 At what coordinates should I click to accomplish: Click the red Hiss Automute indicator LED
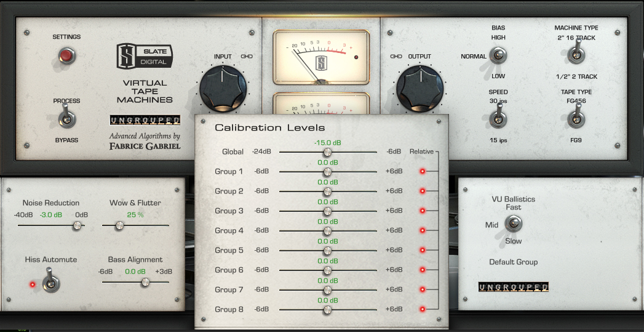(33, 285)
